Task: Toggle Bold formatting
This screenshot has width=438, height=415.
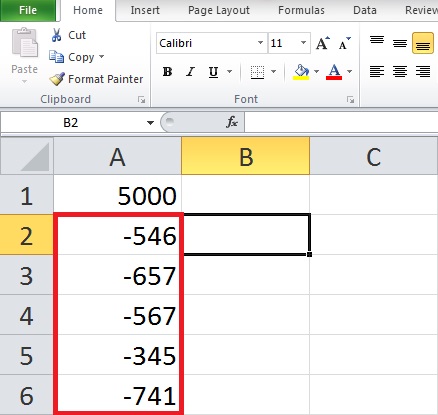Action: [x=167, y=72]
